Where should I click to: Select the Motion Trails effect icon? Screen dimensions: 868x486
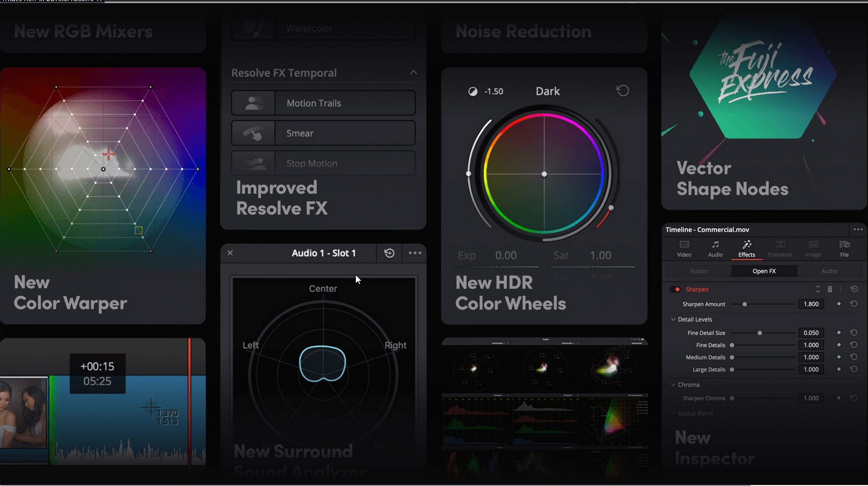pyautogui.click(x=253, y=103)
